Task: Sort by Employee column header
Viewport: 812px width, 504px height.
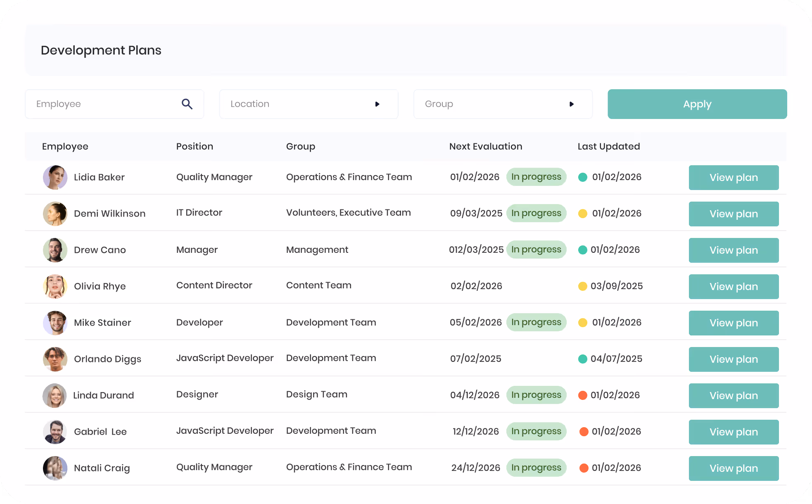Action: [x=65, y=146]
